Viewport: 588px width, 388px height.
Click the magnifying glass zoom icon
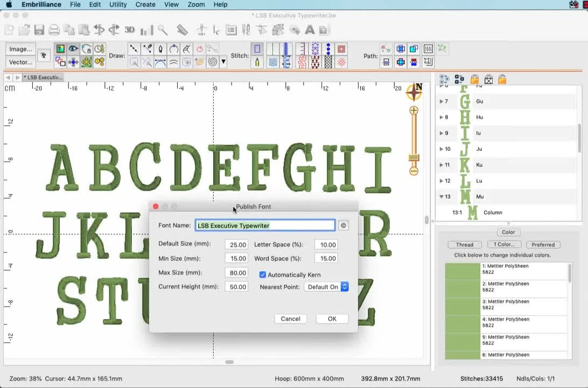click(163, 30)
